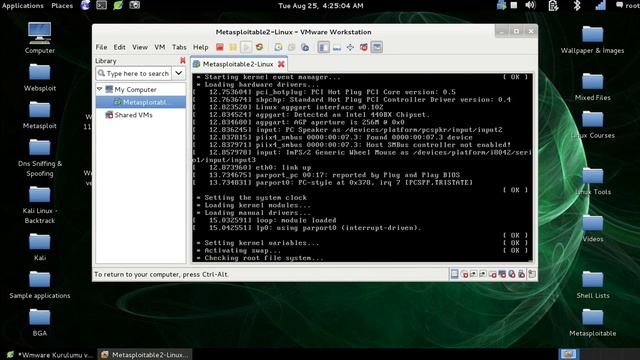Screen dimensions: 640x360
Task: Open the volume control in system tray
Action: tap(530, 5)
